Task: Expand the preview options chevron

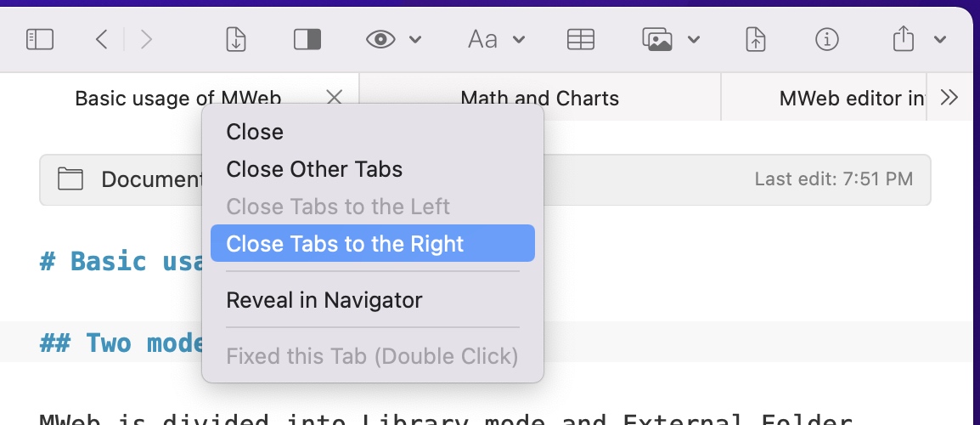Action: click(x=415, y=39)
